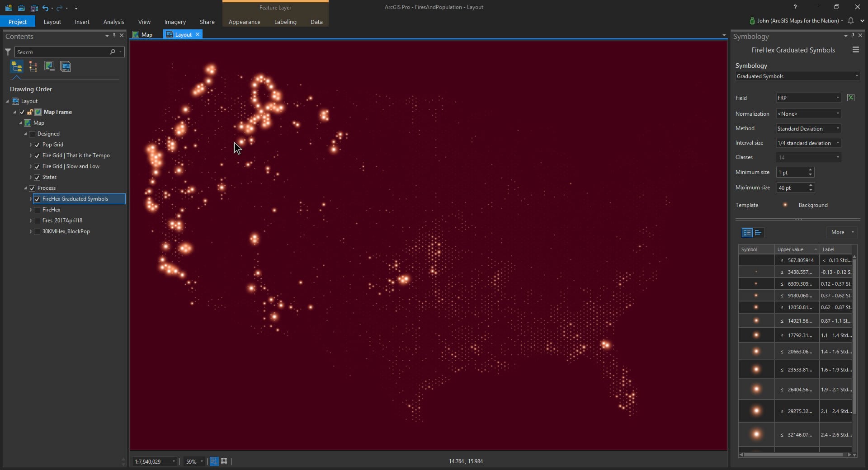The width and height of the screenshot is (868, 470).
Task: Open the Field dropdown showing FRP
Action: click(808, 98)
